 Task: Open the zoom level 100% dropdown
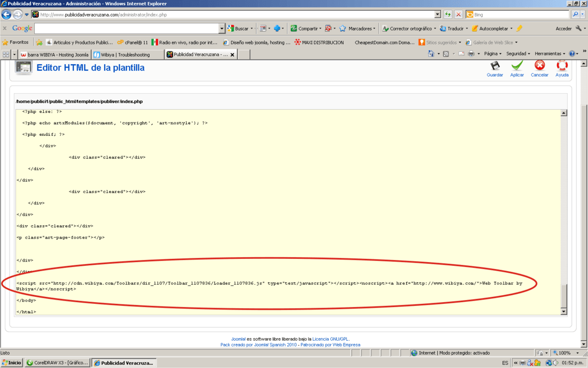coord(577,353)
